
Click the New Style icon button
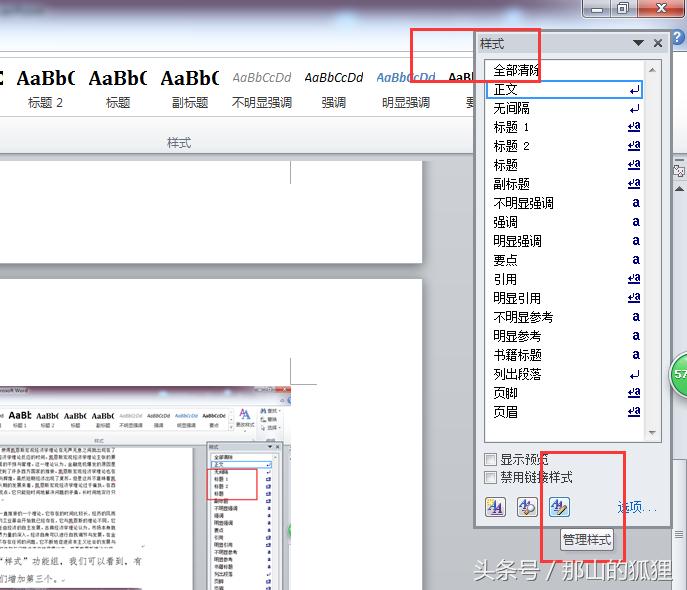(x=495, y=507)
